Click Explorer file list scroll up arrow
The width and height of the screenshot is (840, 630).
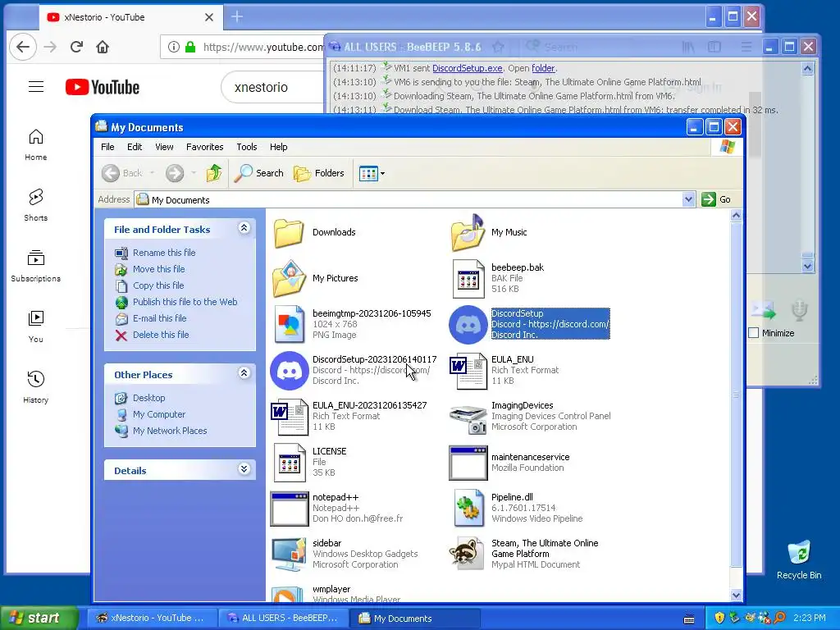[736, 216]
